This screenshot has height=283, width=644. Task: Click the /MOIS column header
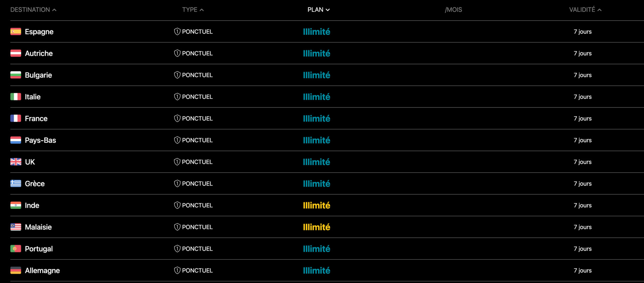[x=453, y=10]
